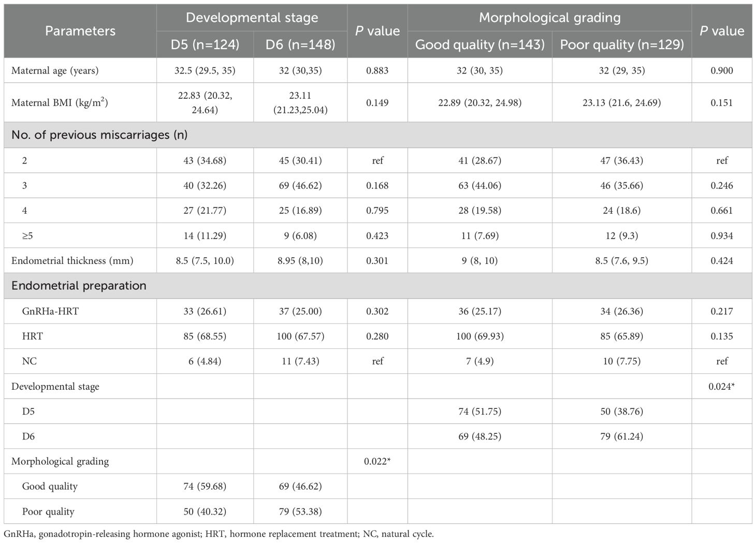The image size is (756, 543).
Task: Select the NC row label
Action: tap(30, 361)
